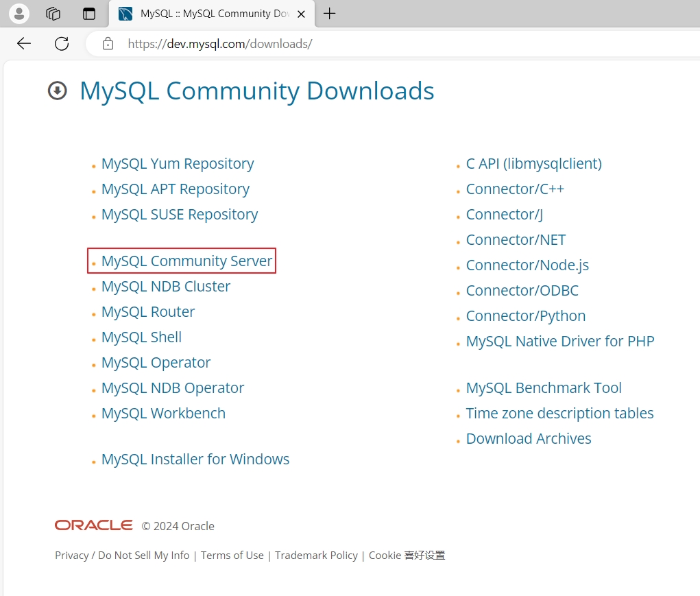Open MySQL Benchmark Tool link
This screenshot has width=700, height=596.
(544, 388)
